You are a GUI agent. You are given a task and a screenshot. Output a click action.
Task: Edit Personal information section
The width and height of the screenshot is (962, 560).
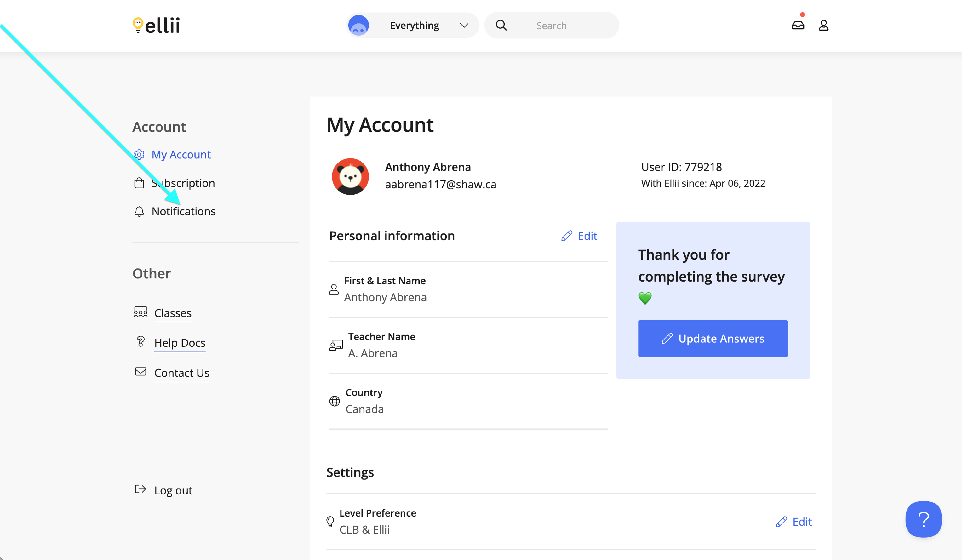579,236
